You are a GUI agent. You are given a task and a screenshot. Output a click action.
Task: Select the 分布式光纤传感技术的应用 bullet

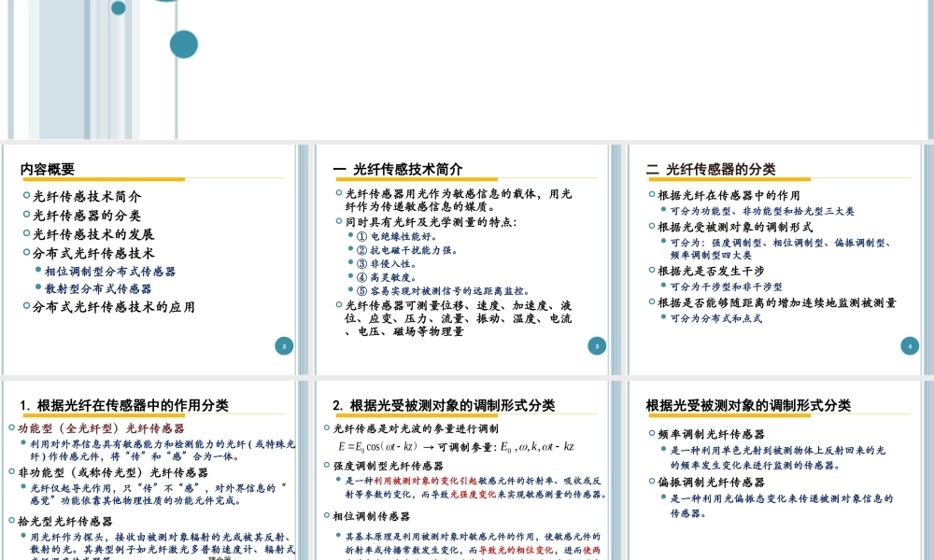pos(113,306)
